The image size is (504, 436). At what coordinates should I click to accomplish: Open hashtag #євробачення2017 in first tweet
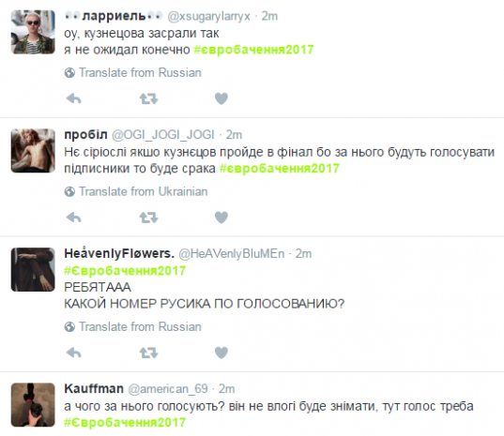[x=254, y=50]
